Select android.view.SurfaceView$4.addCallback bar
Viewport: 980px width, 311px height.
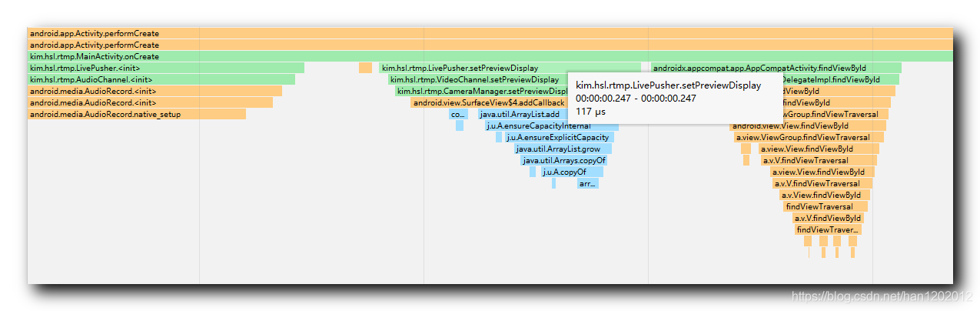pyautogui.click(x=489, y=102)
